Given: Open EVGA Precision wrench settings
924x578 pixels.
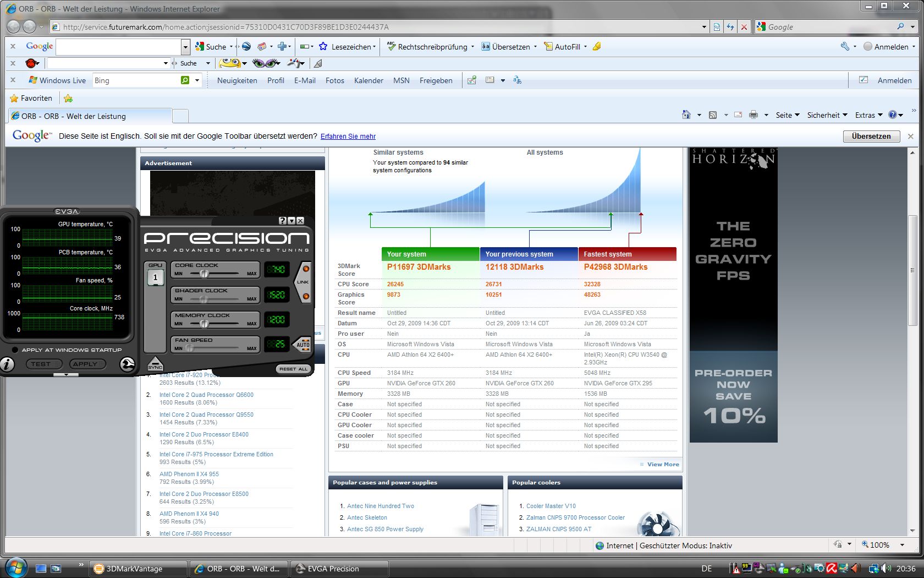Looking at the screenshot, I should (127, 364).
